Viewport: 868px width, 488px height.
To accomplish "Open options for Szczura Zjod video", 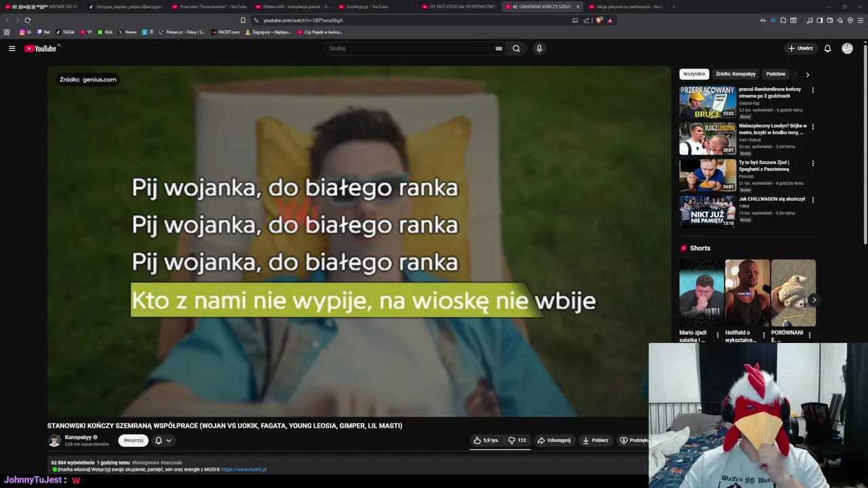I will 812,163.
